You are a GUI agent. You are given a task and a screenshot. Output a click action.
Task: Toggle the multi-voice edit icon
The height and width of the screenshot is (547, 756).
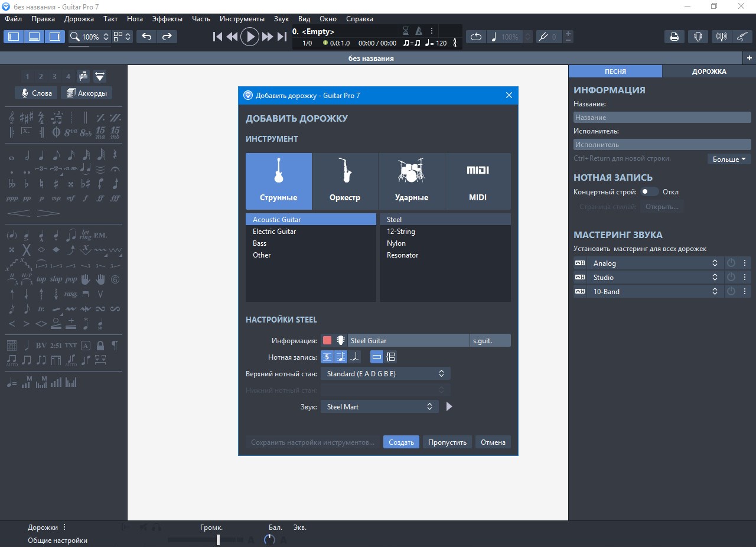(83, 76)
